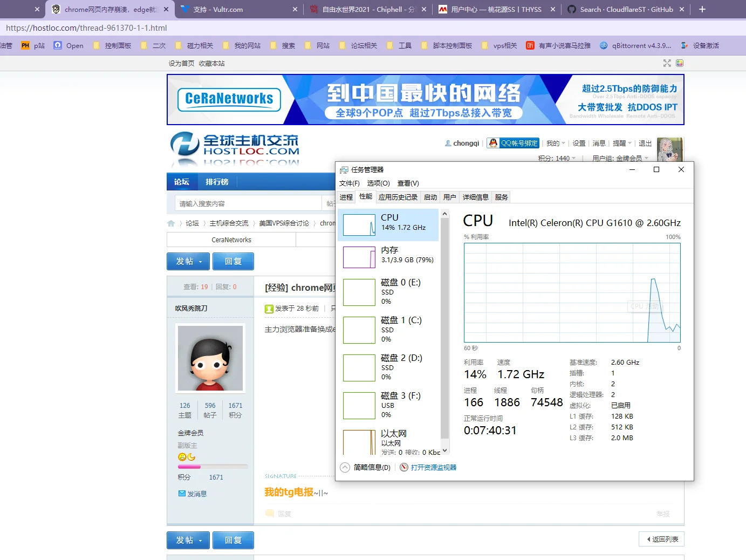
Task: Click the CeraNetworks banner advertisement
Action: point(426,100)
